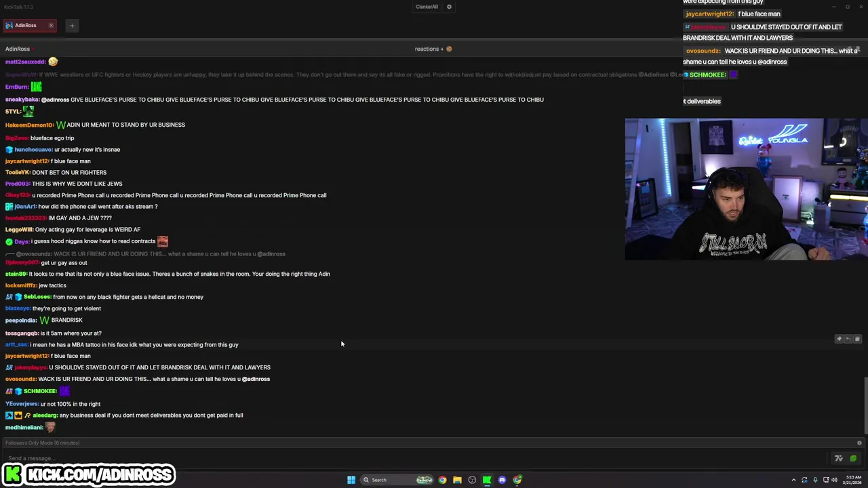Click the purple emote in SCHMOKEE's message
868x488 pixels.
pyautogui.click(x=64, y=391)
